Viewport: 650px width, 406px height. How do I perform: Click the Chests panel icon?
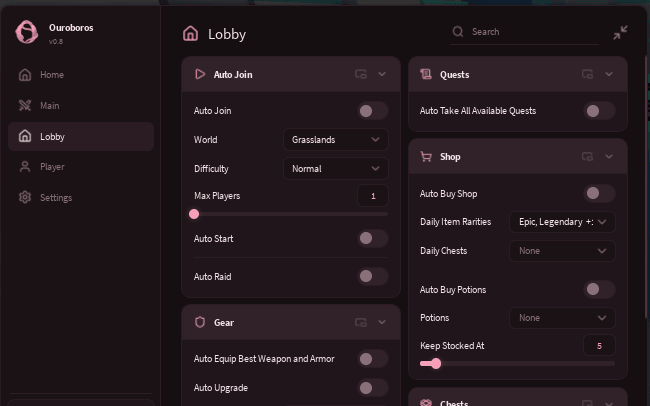(x=426, y=402)
